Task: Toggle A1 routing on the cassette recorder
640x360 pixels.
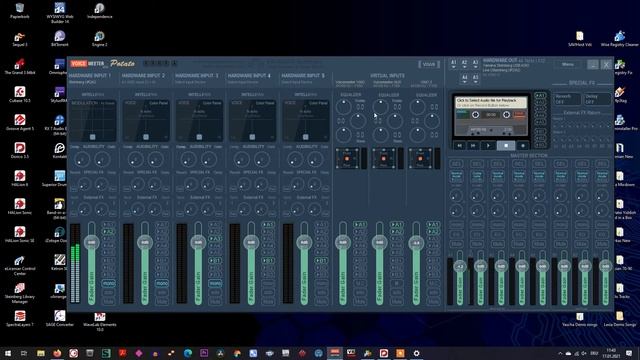Action: [540, 96]
